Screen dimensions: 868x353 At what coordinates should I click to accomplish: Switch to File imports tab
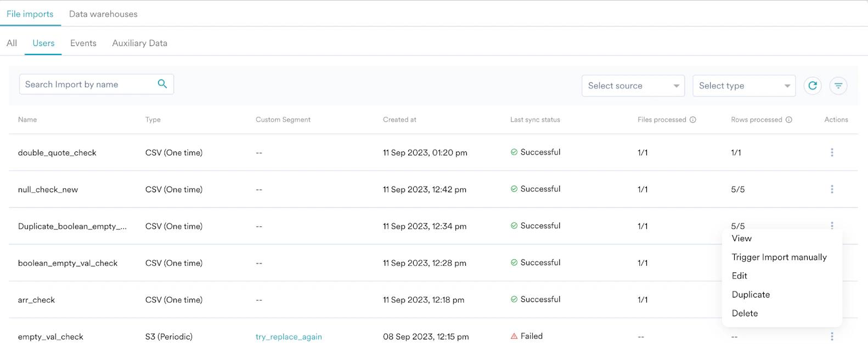click(30, 14)
